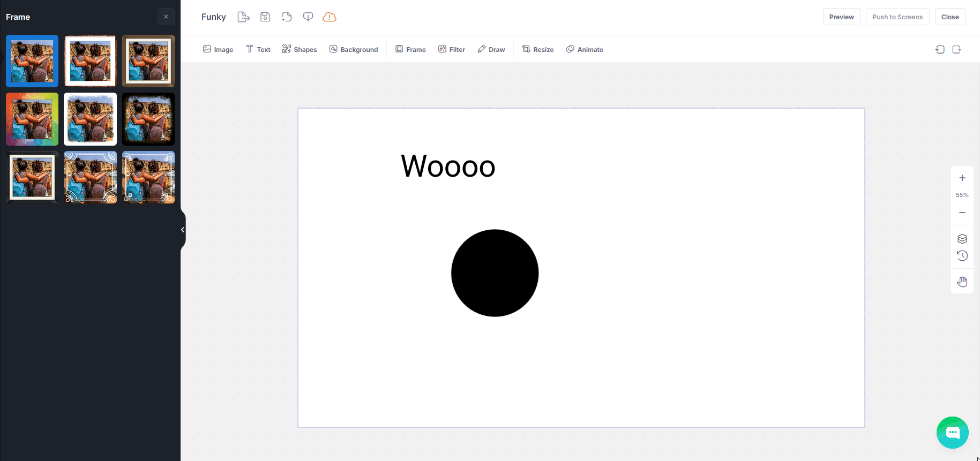Open the chat support bubble
Screen dimensions: 980x461
coord(953,433)
